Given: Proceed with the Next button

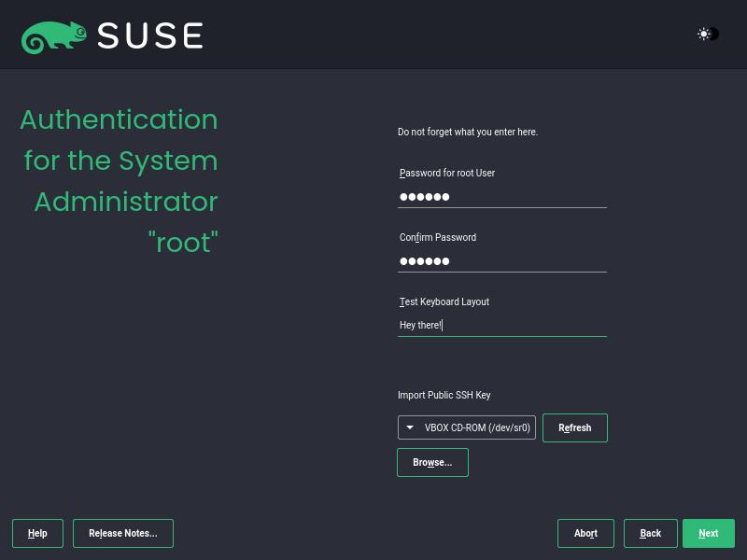Looking at the screenshot, I should (x=709, y=533).
